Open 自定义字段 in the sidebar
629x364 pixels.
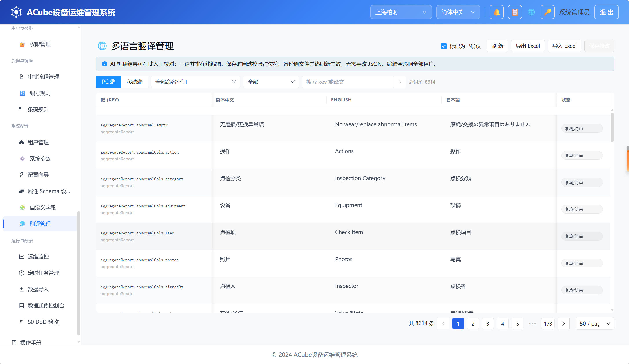tap(40, 207)
